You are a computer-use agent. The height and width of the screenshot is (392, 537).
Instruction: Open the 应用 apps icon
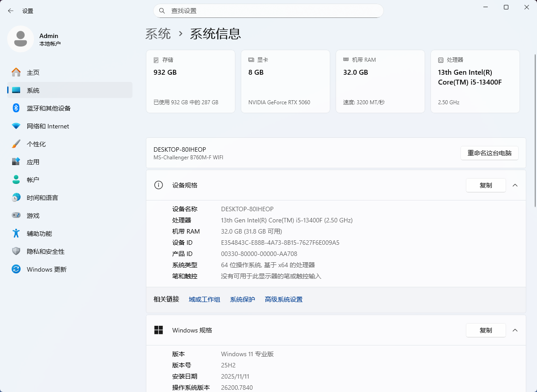click(16, 162)
